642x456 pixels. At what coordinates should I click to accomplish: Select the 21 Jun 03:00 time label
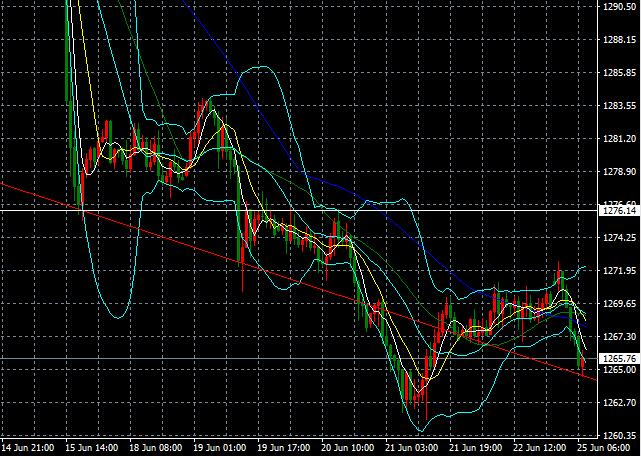(411, 448)
